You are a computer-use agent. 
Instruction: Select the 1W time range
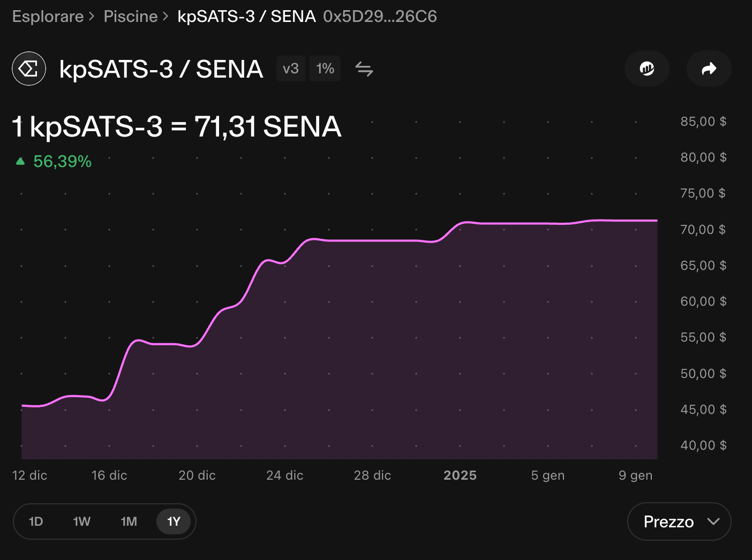pyautogui.click(x=82, y=521)
